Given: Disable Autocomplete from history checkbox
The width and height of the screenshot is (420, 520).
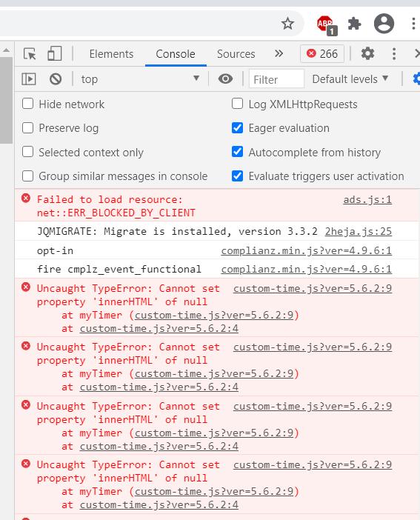Looking at the screenshot, I should (x=237, y=152).
